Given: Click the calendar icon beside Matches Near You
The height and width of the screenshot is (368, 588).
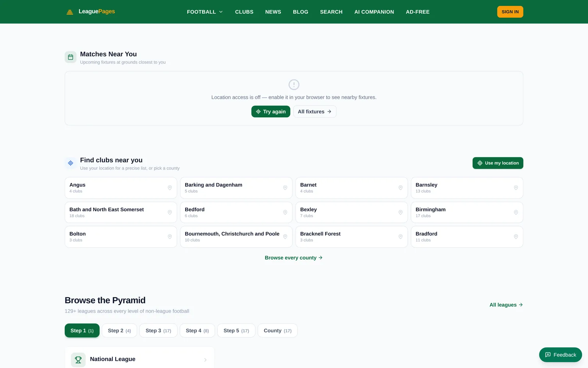Looking at the screenshot, I should (71, 57).
